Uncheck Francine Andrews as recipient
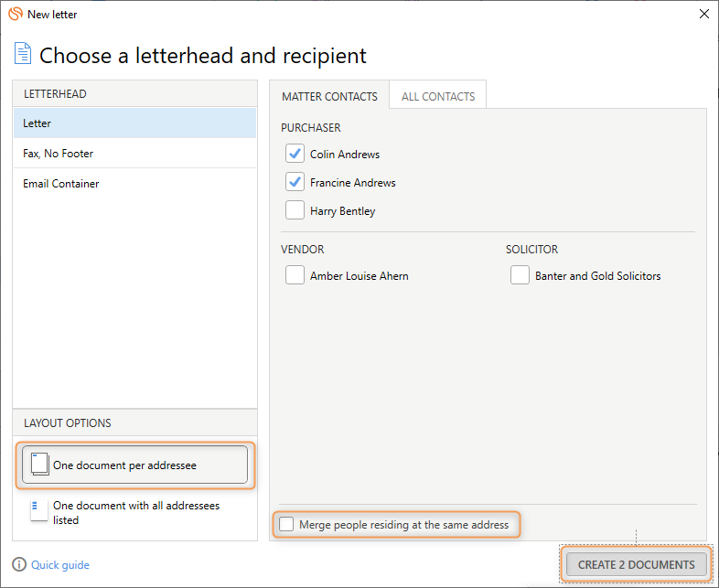The image size is (719, 588). 295,182
